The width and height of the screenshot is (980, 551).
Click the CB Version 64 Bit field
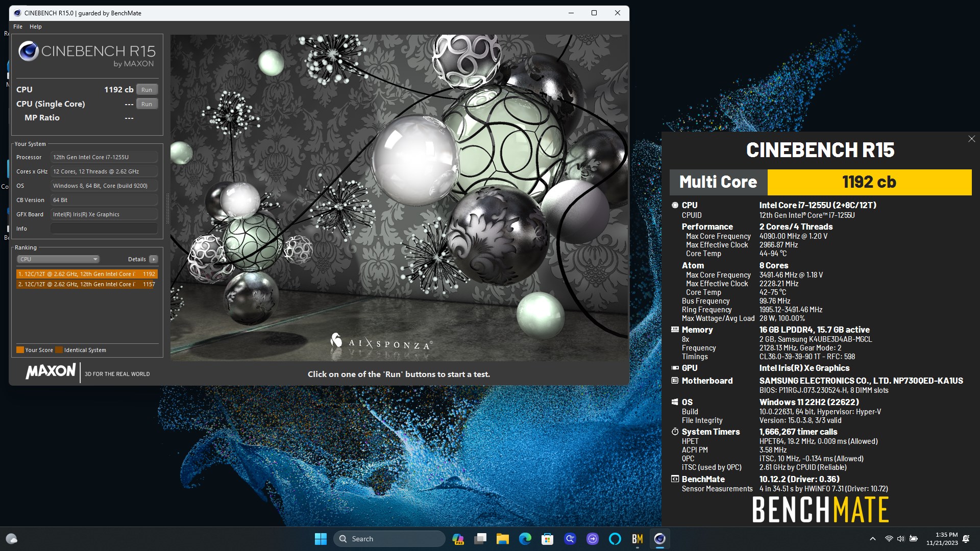pyautogui.click(x=104, y=200)
